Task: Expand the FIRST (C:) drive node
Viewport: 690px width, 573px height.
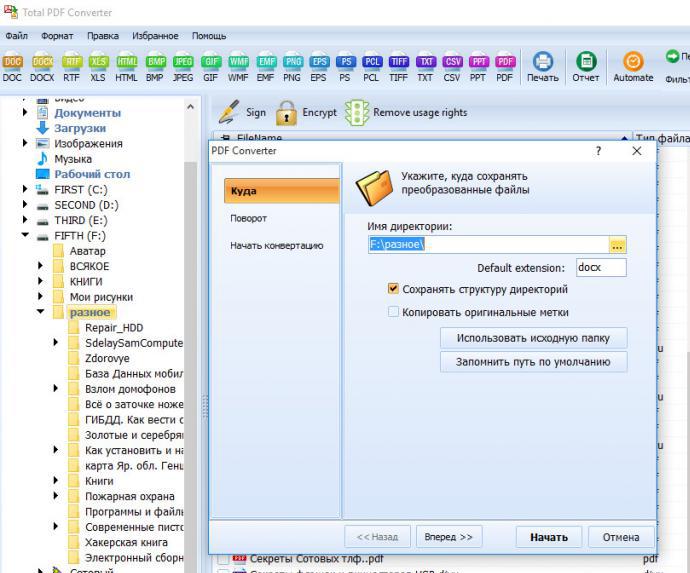Action: point(26,189)
